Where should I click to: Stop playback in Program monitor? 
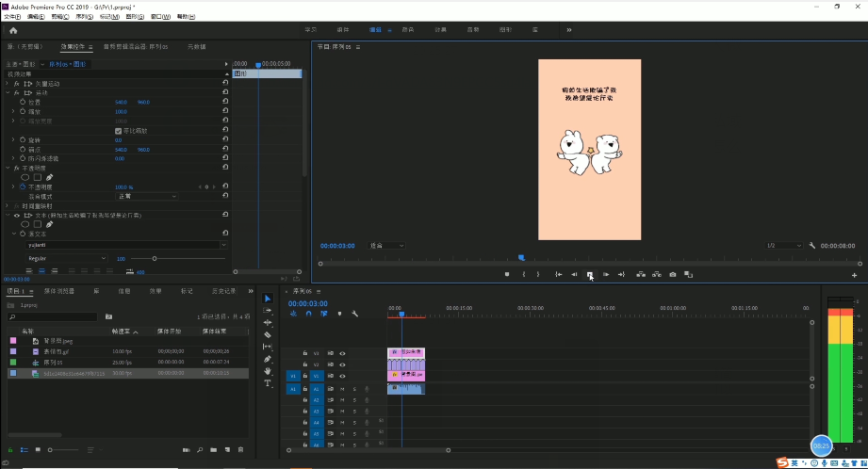coord(590,274)
